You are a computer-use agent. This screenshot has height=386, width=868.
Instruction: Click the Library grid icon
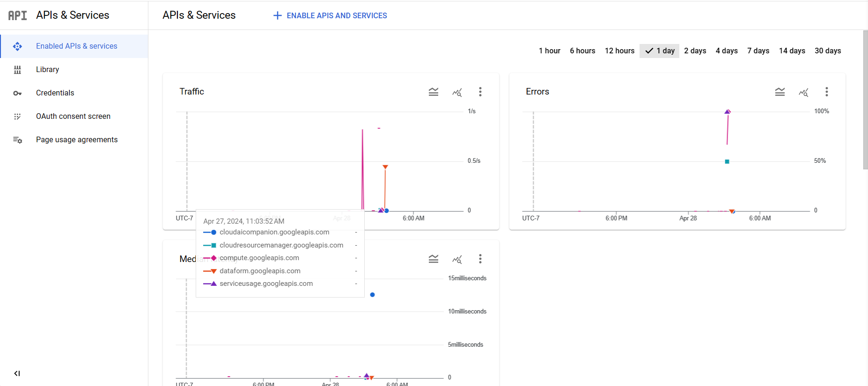[17, 70]
